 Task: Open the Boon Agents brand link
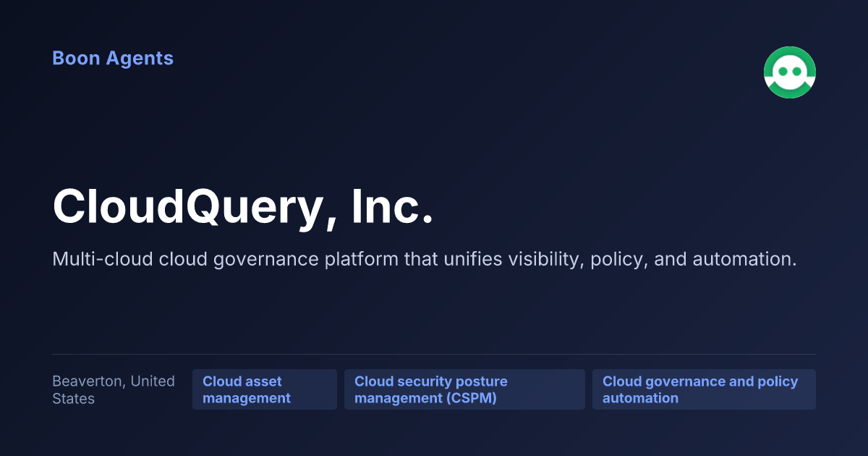(113, 59)
